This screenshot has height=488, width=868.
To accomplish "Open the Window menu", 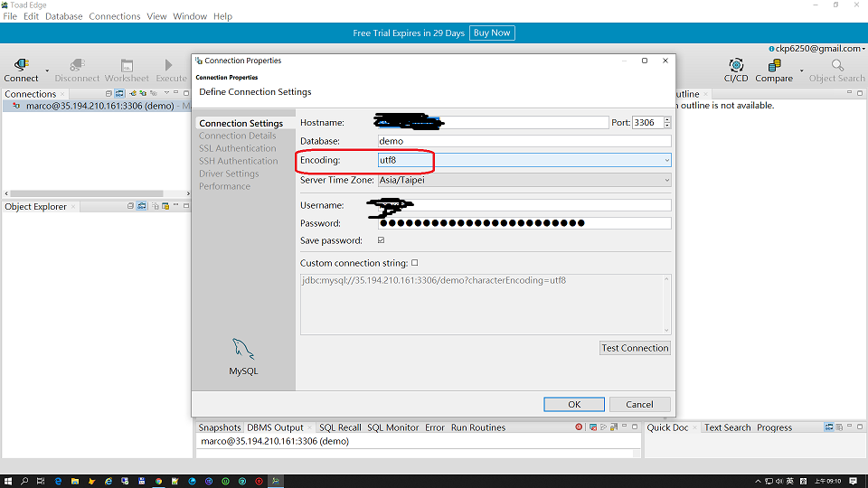I will (190, 16).
